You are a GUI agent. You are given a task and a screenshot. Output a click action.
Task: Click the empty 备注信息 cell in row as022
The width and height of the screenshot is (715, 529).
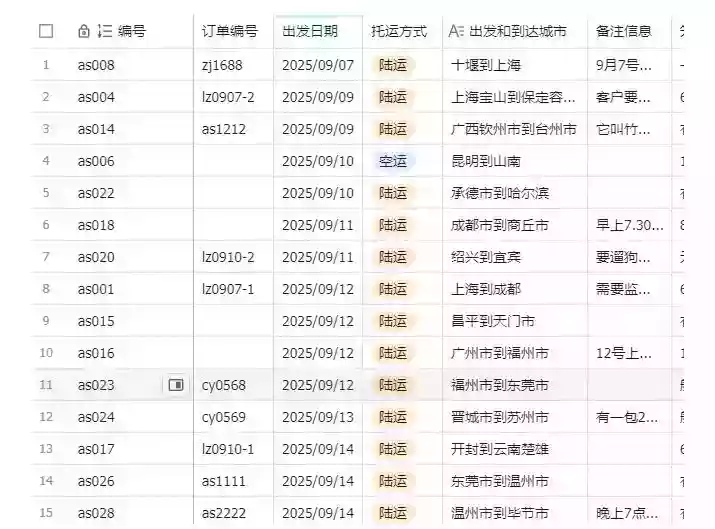click(x=629, y=193)
